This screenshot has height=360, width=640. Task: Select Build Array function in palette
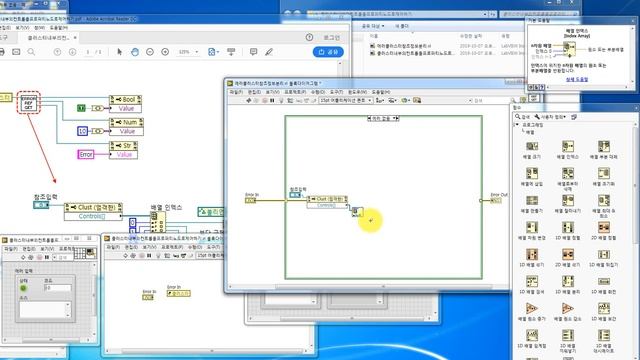click(x=531, y=200)
